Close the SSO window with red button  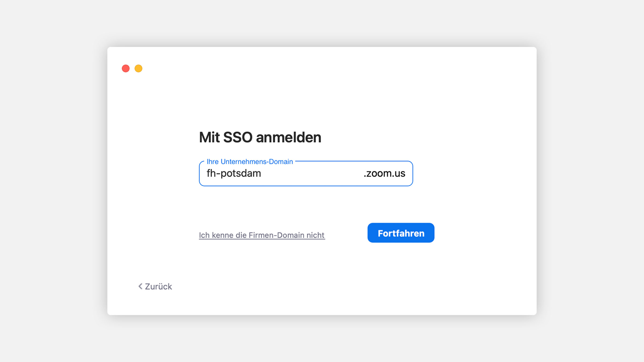pos(126,69)
